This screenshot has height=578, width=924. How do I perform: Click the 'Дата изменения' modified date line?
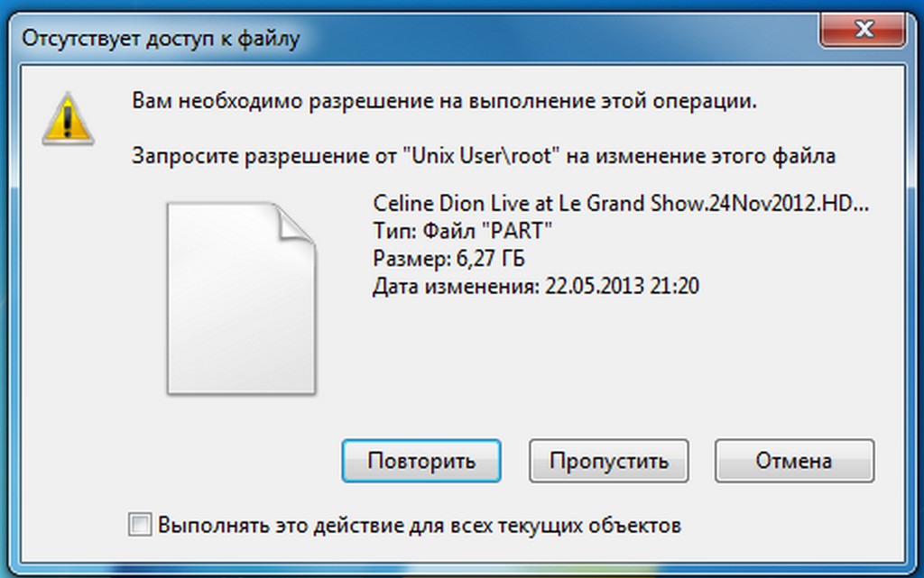click(x=536, y=286)
